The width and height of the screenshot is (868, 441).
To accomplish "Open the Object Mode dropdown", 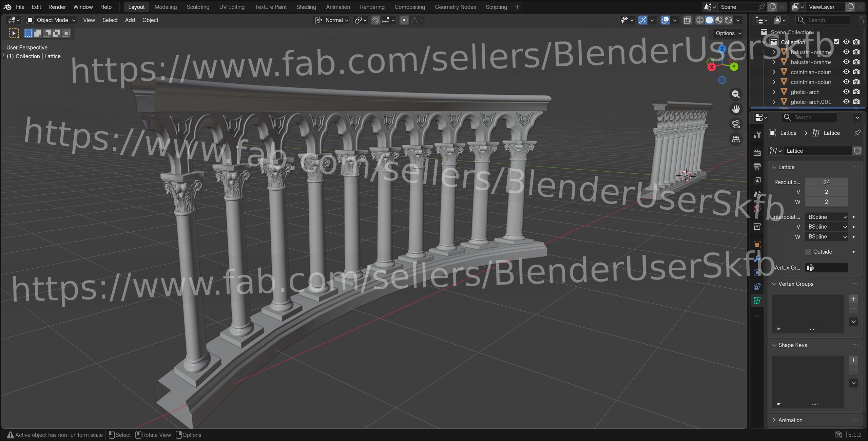I will 51,20.
